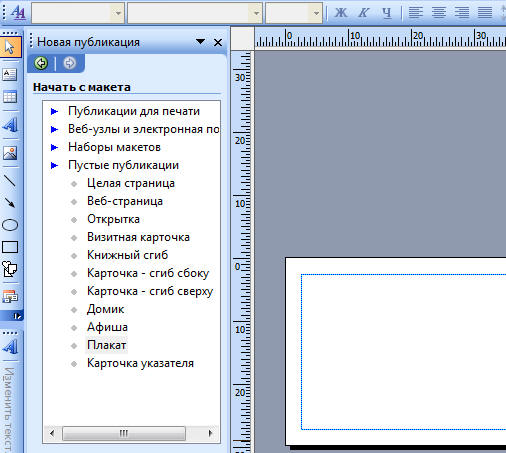Pick the Rectangle shape tool
Viewport: 506px width, 453px height.
[10, 247]
